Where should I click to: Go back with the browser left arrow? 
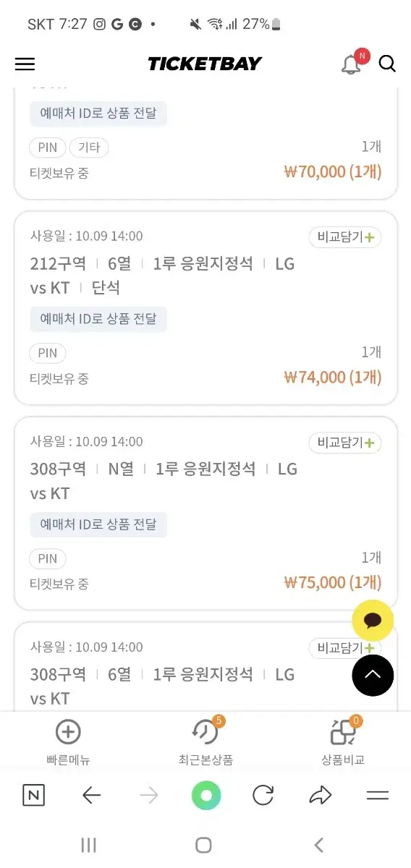91,796
